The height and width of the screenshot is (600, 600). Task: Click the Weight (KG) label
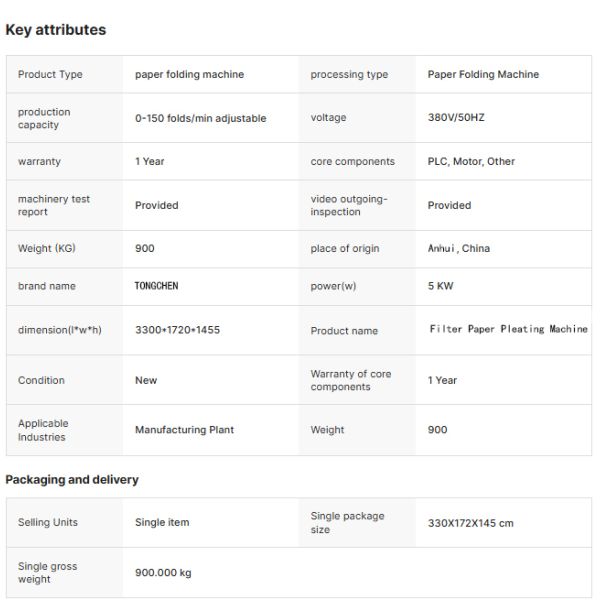(x=47, y=248)
